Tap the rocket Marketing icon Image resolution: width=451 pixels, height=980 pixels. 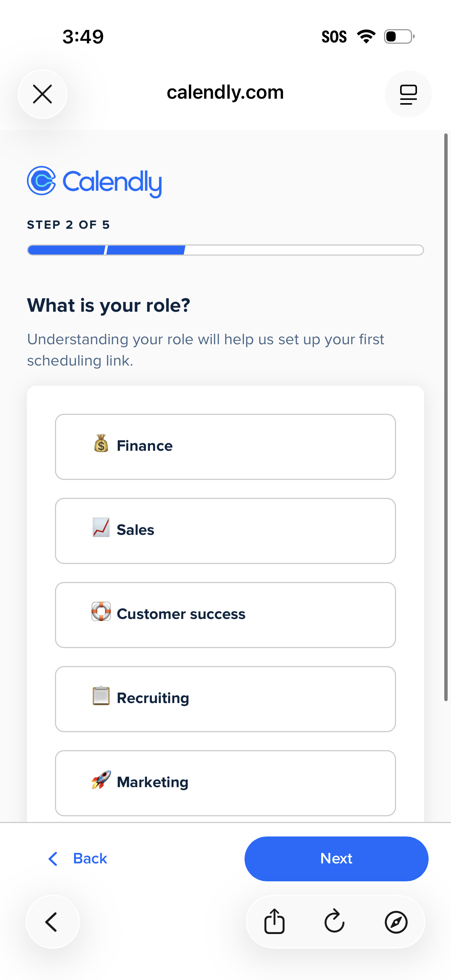101,780
